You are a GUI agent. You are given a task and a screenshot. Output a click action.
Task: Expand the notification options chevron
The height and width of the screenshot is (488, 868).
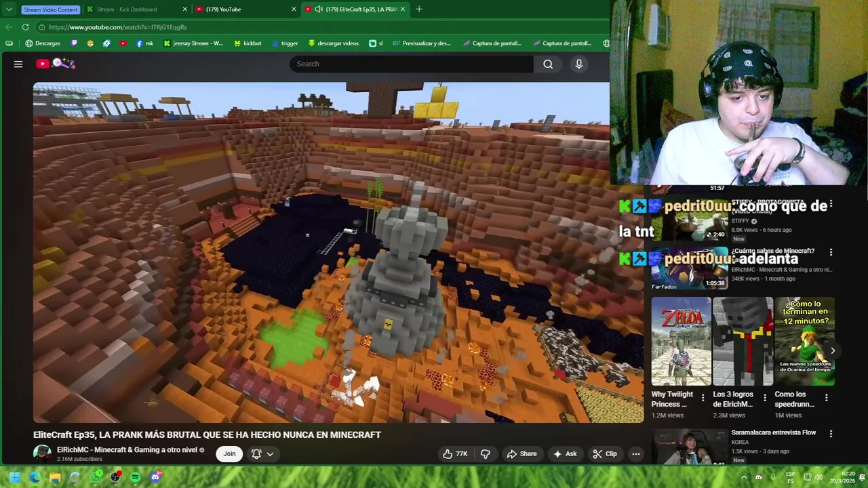tap(270, 454)
